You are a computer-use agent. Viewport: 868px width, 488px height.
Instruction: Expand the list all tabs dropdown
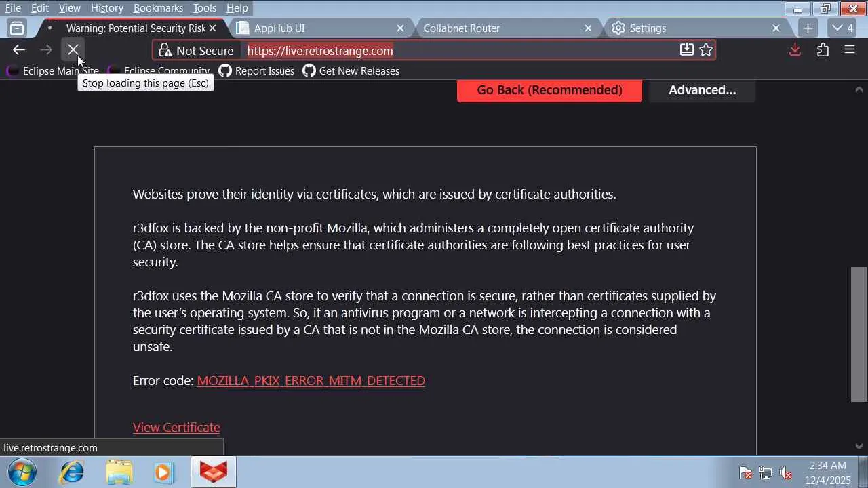coord(843,28)
